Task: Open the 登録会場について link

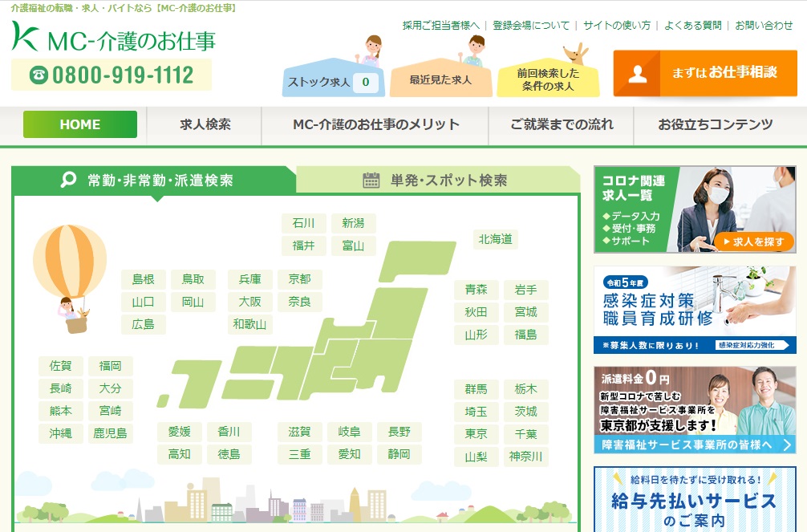Action: 530,25
